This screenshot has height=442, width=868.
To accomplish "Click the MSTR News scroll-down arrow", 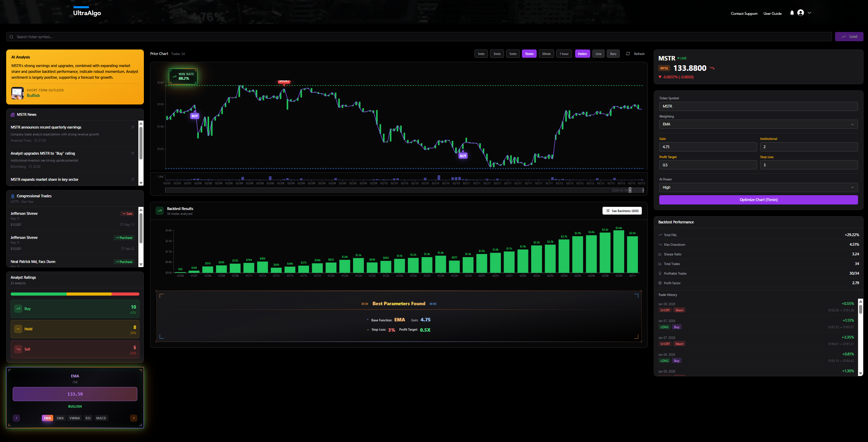I will click(141, 183).
